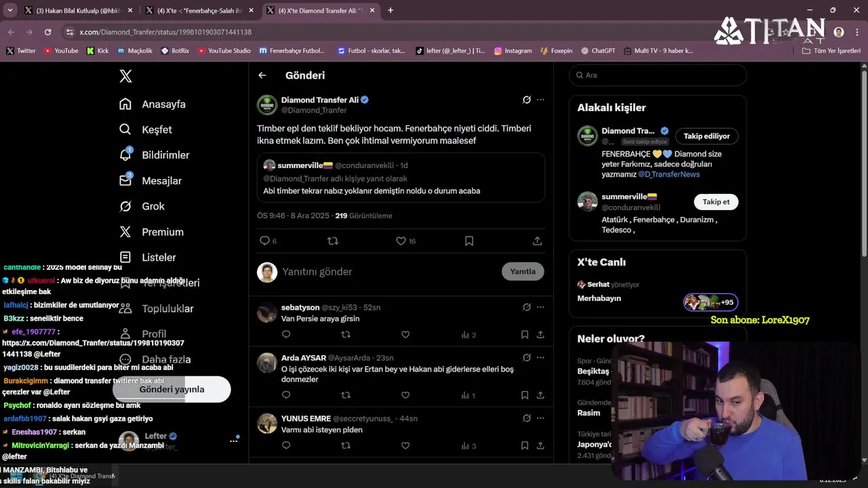Image resolution: width=868 pixels, height=488 pixels.
Task: Open Mesajlar inbox
Action: pos(151,181)
